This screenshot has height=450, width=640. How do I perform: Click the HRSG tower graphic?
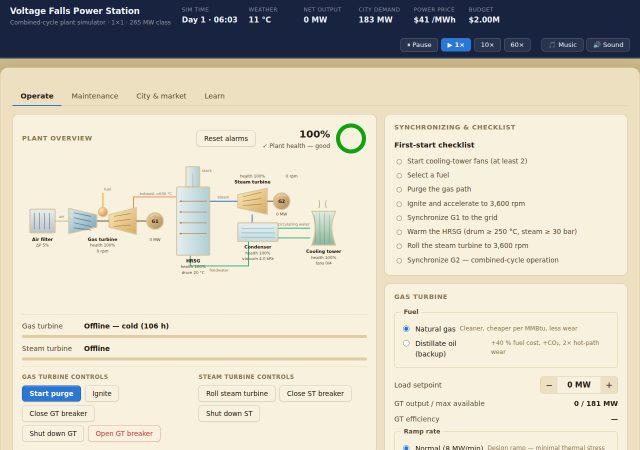coord(193,221)
